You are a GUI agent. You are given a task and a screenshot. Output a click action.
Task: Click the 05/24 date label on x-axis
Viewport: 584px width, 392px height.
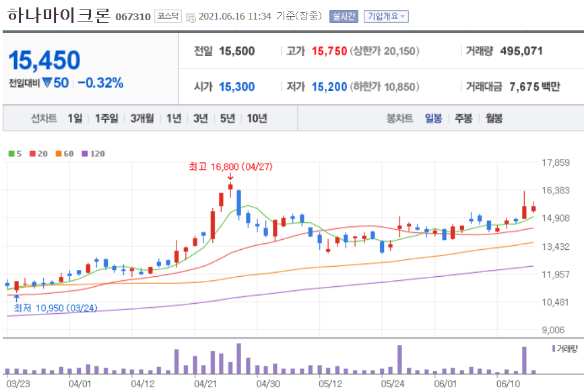click(392, 384)
